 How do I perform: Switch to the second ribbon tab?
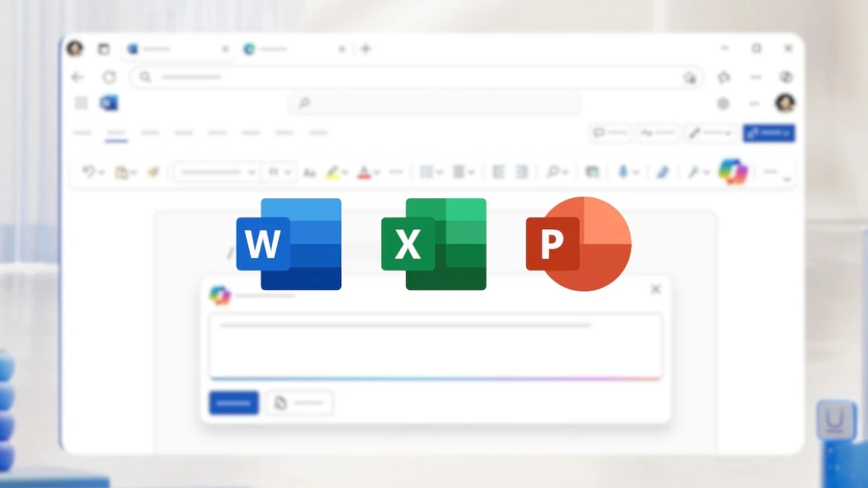point(116,133)
